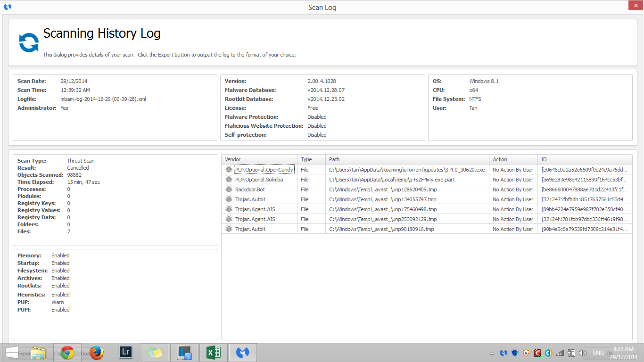Screen dimensions: 644x362
Task: Select the Backdoor.Bot vendor name
Action: click(250, 189)
